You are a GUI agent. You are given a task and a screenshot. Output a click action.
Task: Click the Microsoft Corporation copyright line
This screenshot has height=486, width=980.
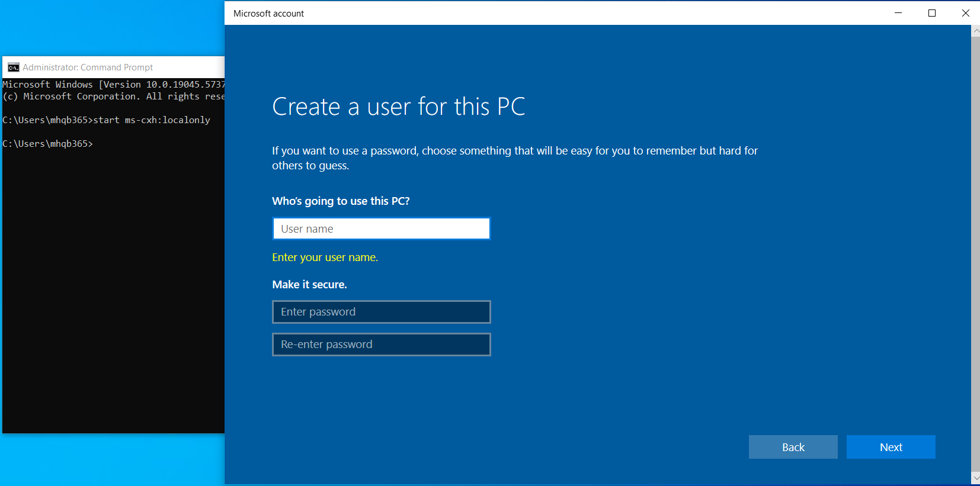click(113, 96)
